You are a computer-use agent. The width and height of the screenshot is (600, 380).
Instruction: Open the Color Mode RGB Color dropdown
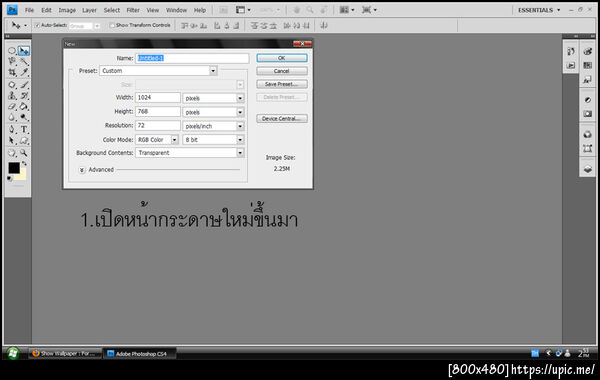157,140
